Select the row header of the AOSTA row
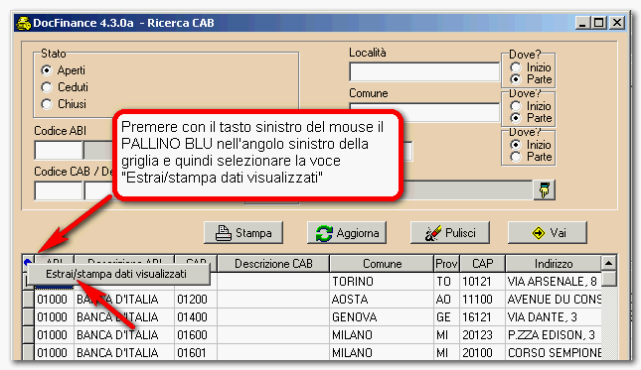 tap(28, 299)
